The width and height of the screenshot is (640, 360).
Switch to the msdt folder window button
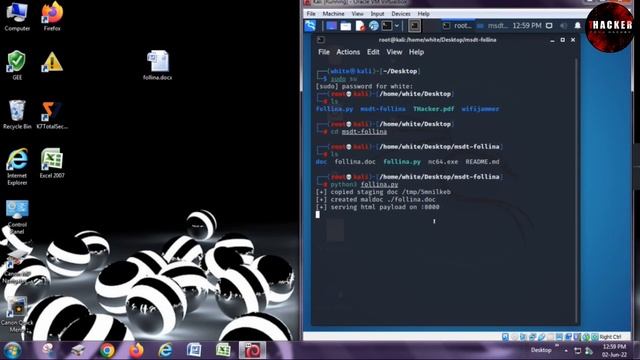492,26
